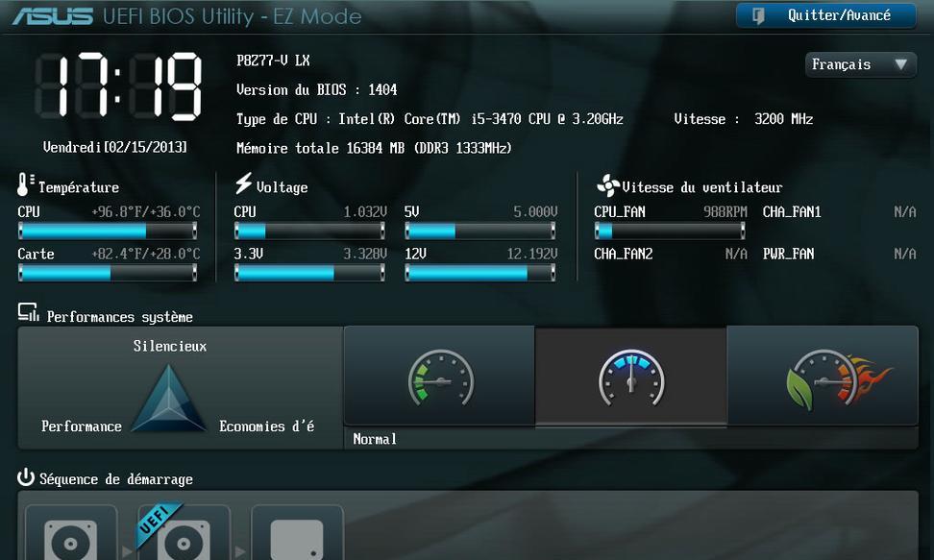Select the blue Normal gauge mode

[630, 377]
